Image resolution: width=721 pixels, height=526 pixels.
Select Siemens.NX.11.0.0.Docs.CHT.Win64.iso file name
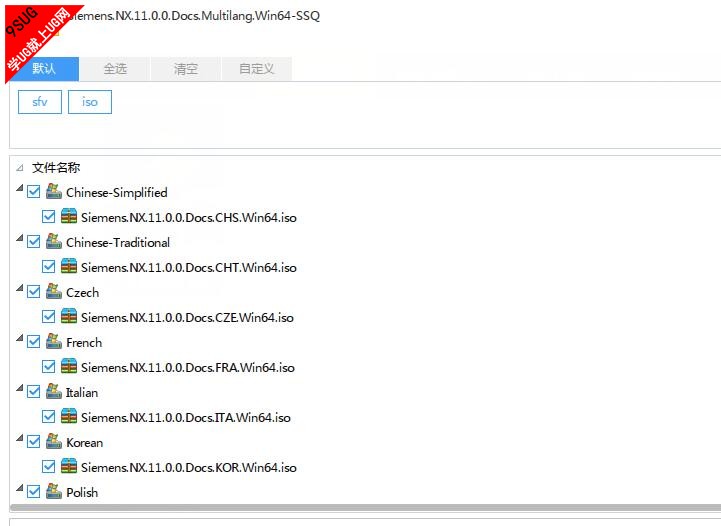[x=189, y=267]
